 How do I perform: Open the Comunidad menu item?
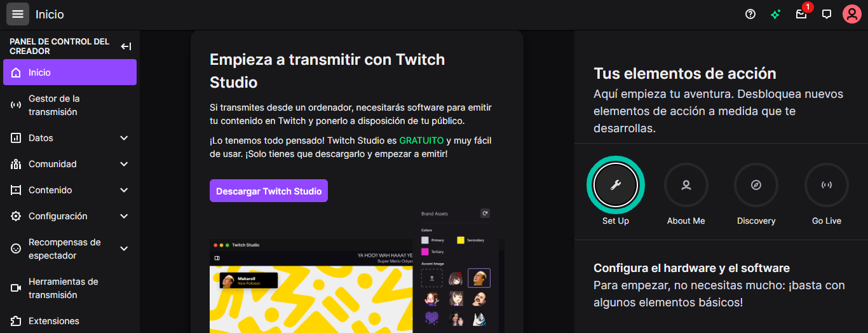point(70,164)
